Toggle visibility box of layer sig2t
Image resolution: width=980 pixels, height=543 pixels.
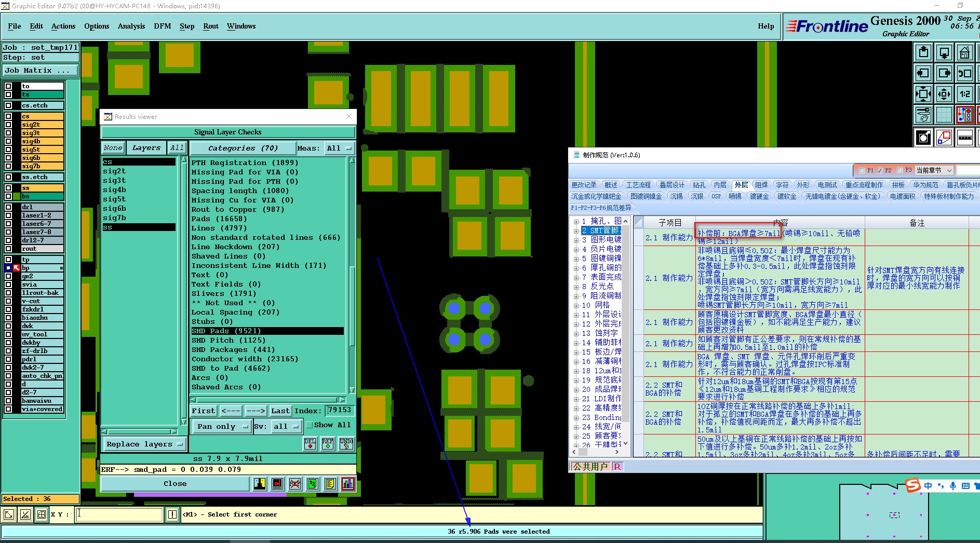click(8, 125)
